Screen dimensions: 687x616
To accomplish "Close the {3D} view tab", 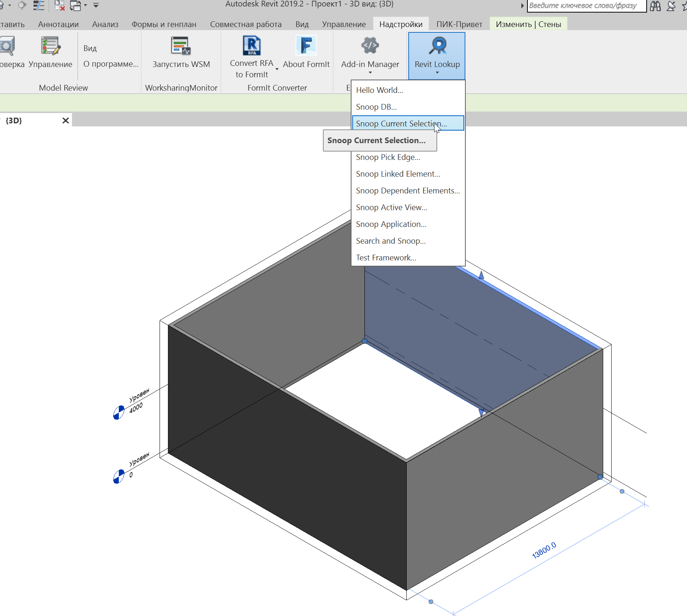I will pos(66,121).
